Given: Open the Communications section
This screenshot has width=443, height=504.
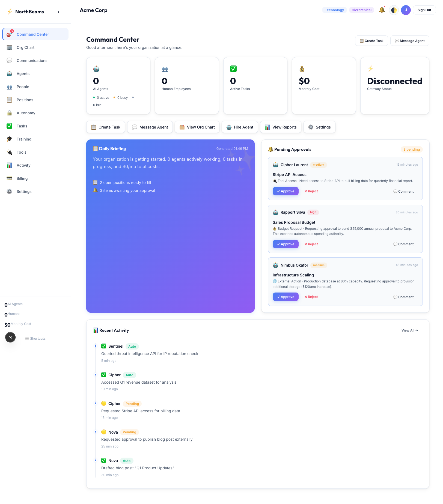Looking at the screenshot, I should [x=32, y=60].
